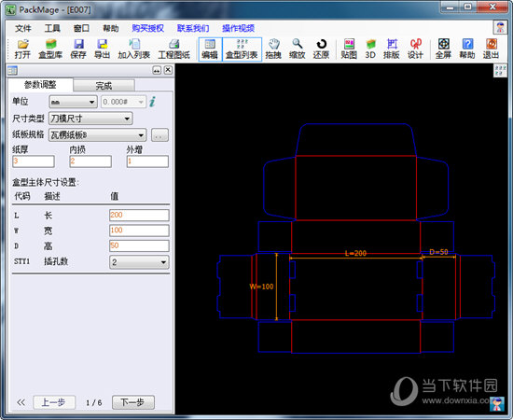This screenshot has height=420, width=513.
Task: Open the 盒型库 box library
Action: point(50,49)
